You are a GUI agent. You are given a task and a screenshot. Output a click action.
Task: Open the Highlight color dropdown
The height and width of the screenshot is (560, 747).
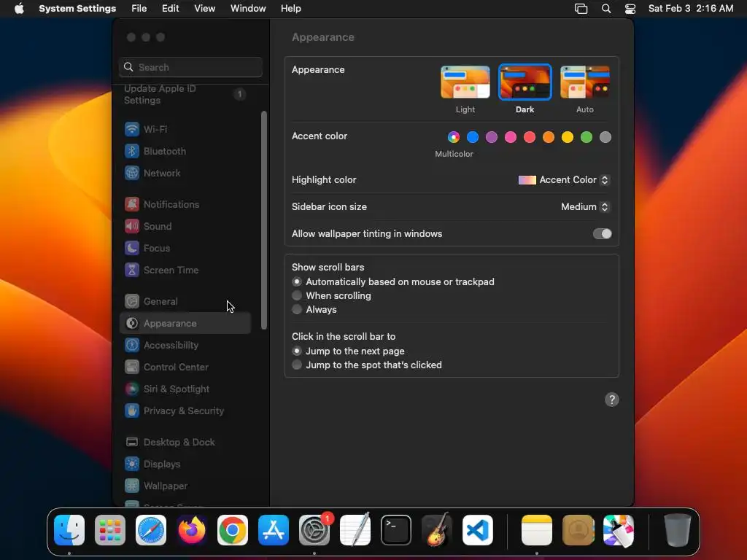564,180
